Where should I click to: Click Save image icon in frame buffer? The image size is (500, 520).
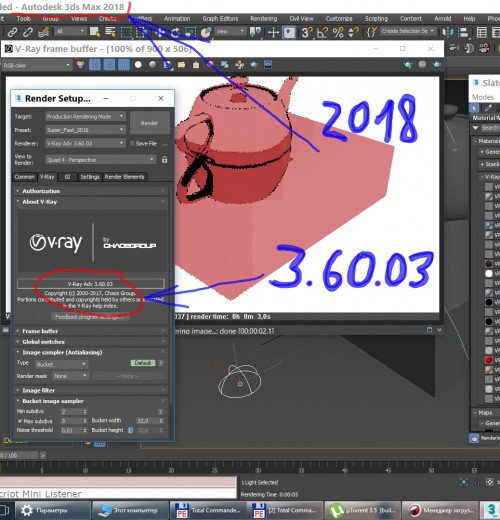(167, 65)
